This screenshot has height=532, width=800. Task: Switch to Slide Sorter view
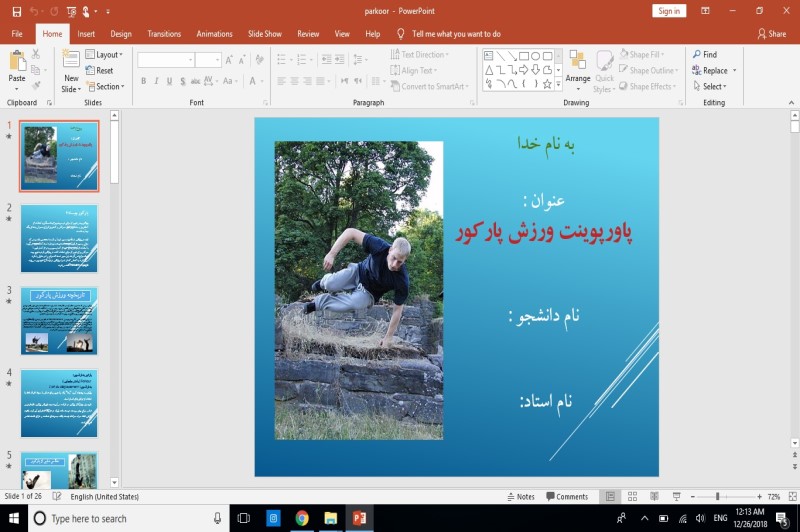point(632,496)
